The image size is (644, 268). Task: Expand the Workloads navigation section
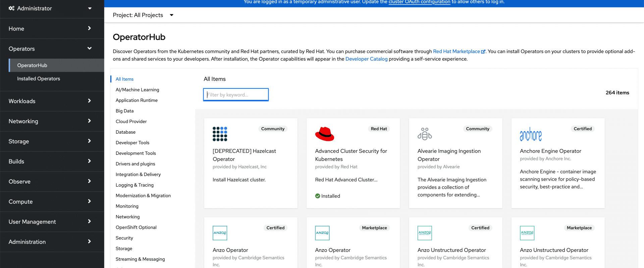52,101
